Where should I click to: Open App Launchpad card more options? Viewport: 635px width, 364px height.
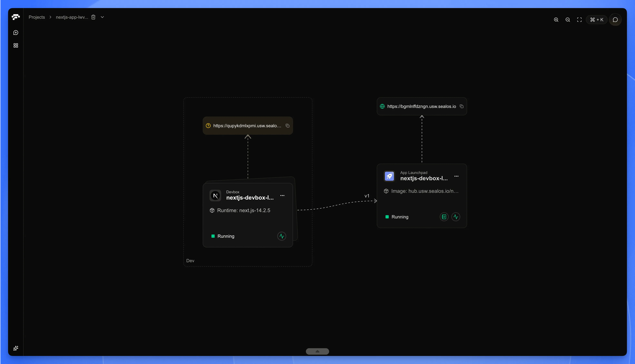(456, 176)
